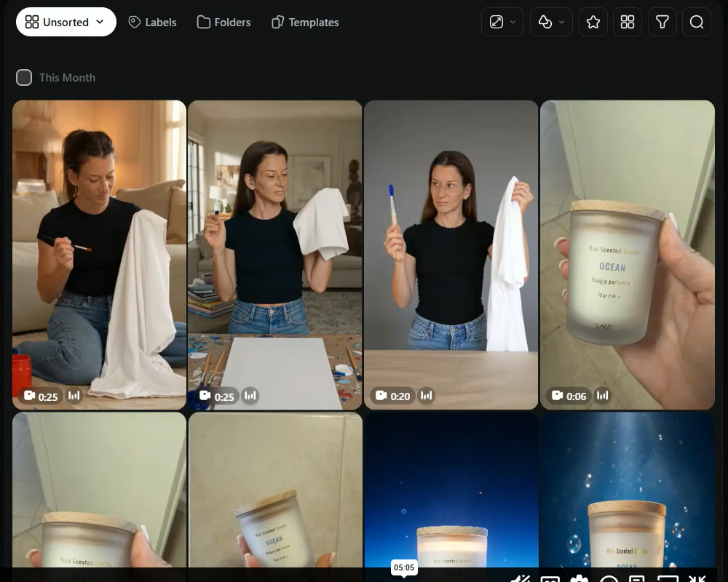Click the aspect ratio resize icon
The width and height of the screenshot is (728, 582).
[x=496, y=22]
